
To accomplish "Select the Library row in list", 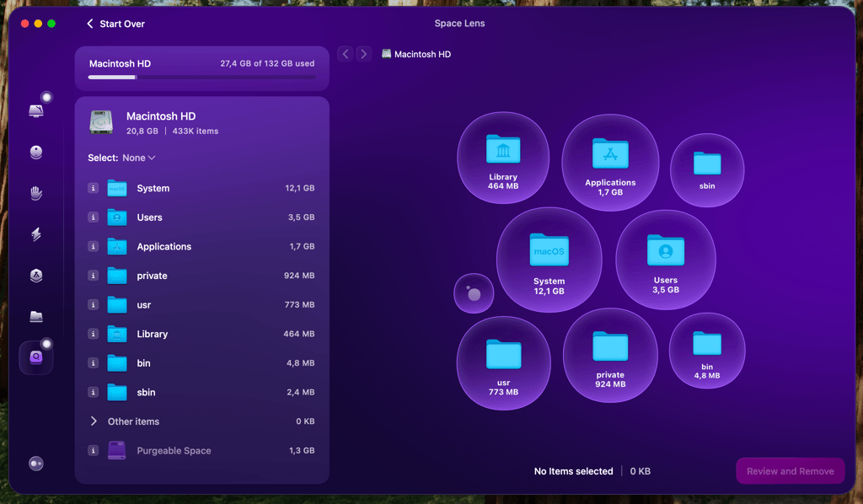I will pos(202,334).
